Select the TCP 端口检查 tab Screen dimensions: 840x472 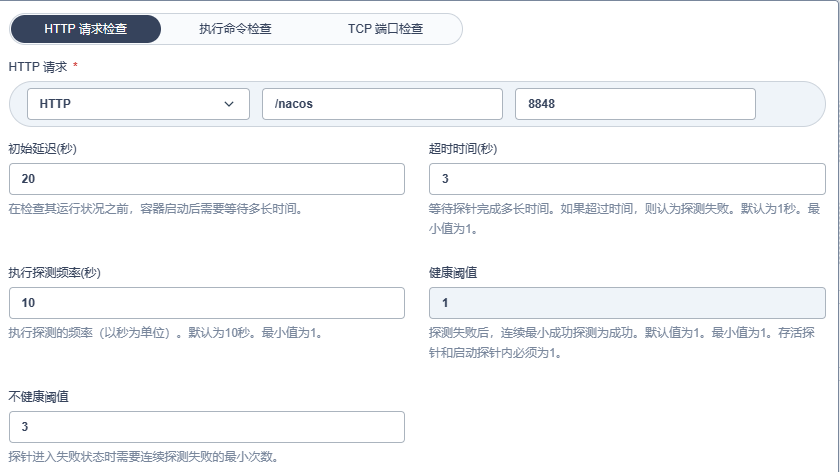tap(385, 29)
